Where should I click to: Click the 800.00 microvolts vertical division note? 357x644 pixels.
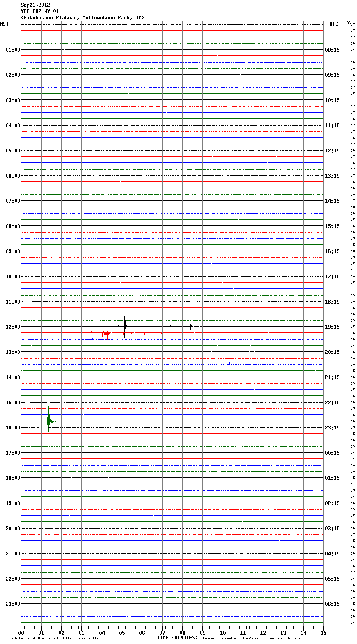tap(53, 639)
